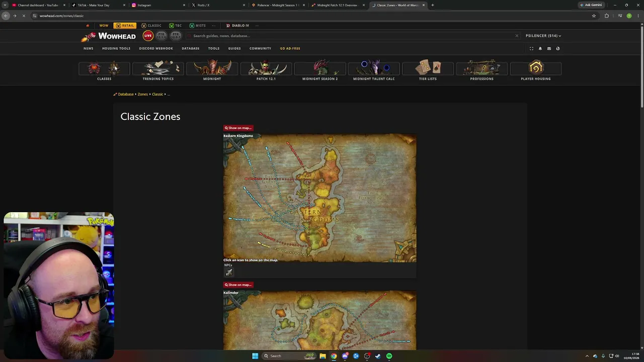Toggle fullscreen layout icon

[x=531, y=49]
